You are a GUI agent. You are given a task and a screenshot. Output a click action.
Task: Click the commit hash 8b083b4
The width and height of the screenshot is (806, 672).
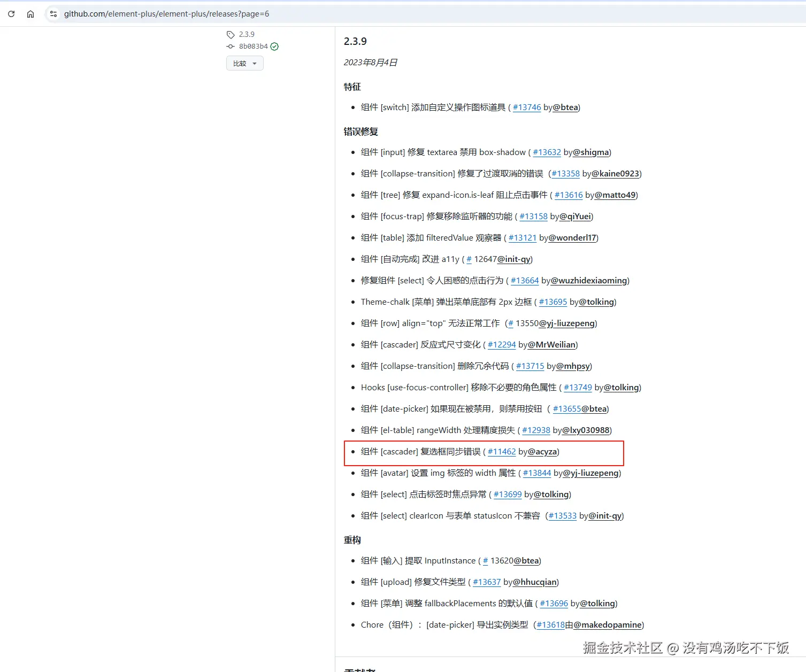tap(252, 47)
